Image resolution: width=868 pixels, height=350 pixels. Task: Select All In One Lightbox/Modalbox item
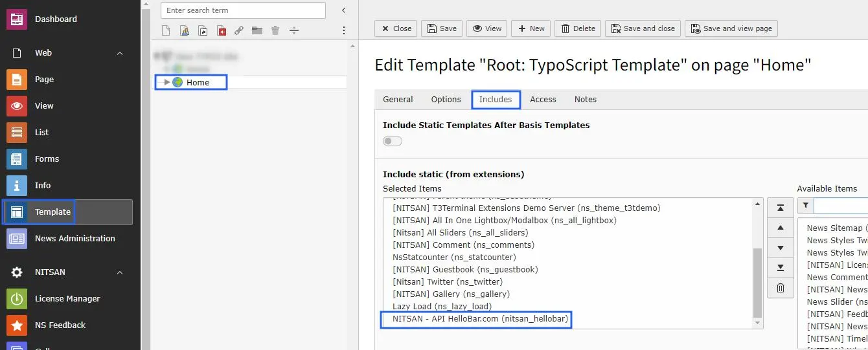pos(505,221)
